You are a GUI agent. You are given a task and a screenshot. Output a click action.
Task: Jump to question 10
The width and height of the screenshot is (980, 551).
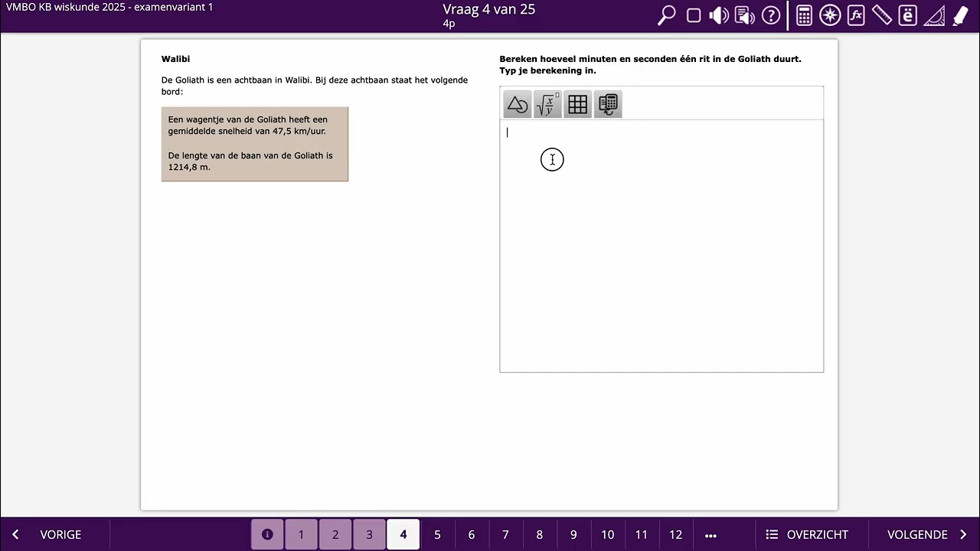pos(608,535)
